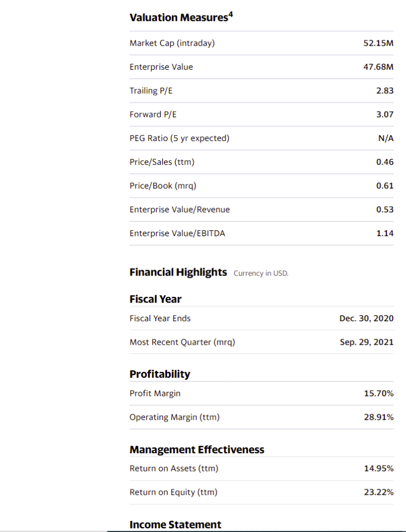Click the Sep. 29, 2021 quarter date
This screenshot has width=406, height=532.
click(x=367, y=342)
